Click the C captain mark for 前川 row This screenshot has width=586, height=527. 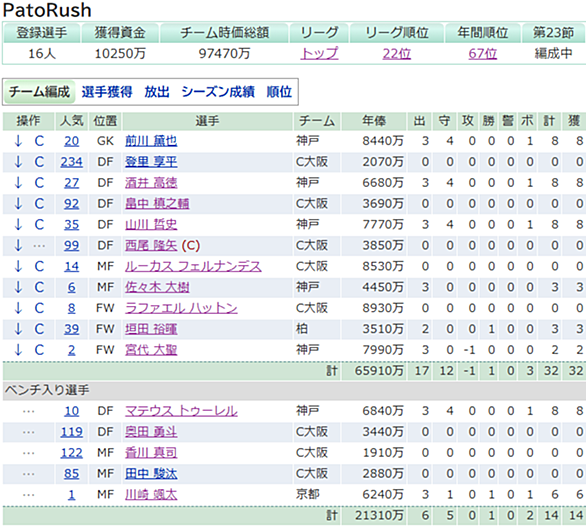39,141
